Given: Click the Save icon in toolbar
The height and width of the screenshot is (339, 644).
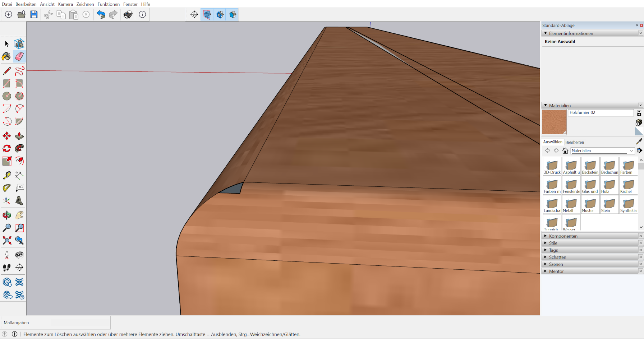Looking at the screenshot, I should 34,14.
